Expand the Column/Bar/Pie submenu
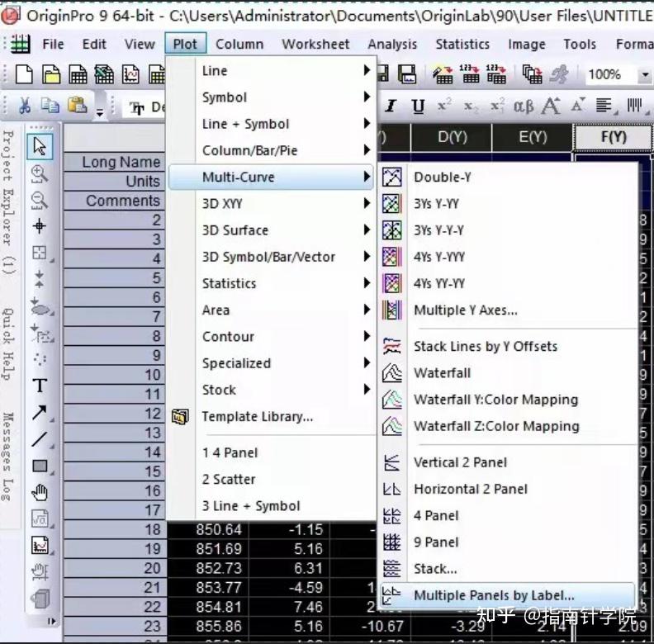 coord(271,150)
